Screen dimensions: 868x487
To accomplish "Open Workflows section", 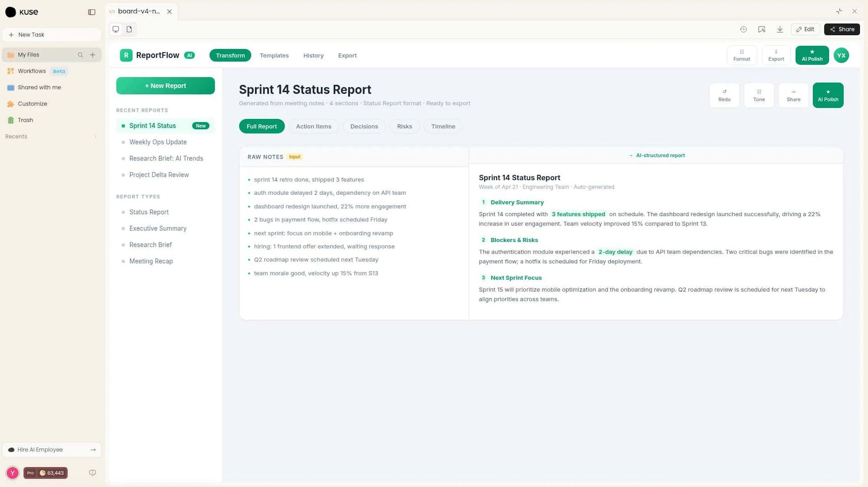I will pyautogui.click(x=32, y=71).
